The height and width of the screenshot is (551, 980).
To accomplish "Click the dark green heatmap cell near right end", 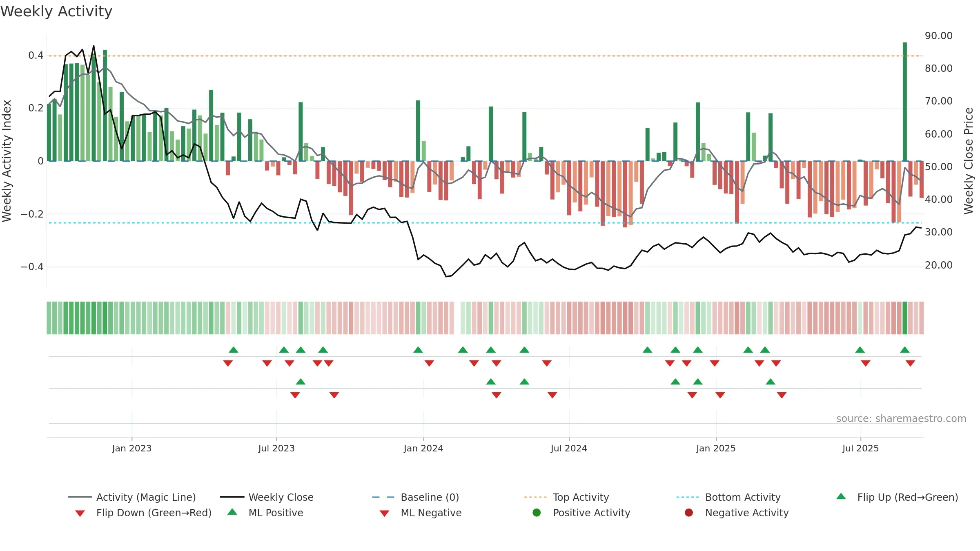I will [x=905, y=318].
